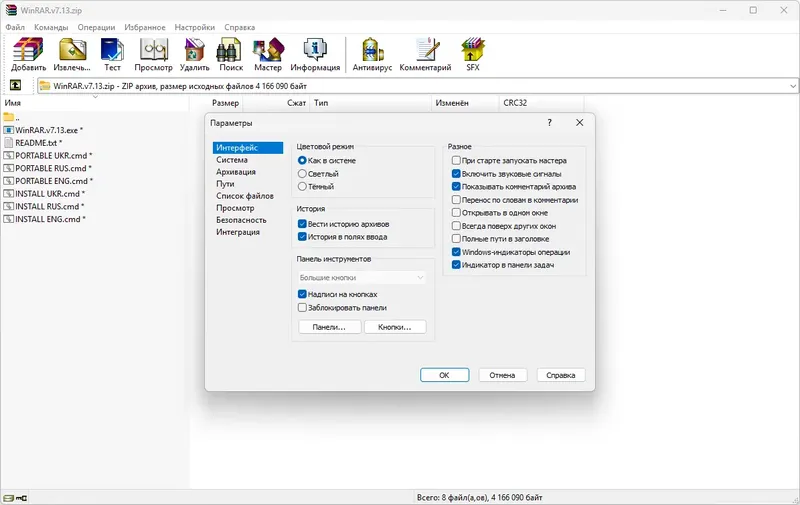Open the Команды menu
Screen dimensions: 800x505
pyautogui.click(x=51, y=27)
